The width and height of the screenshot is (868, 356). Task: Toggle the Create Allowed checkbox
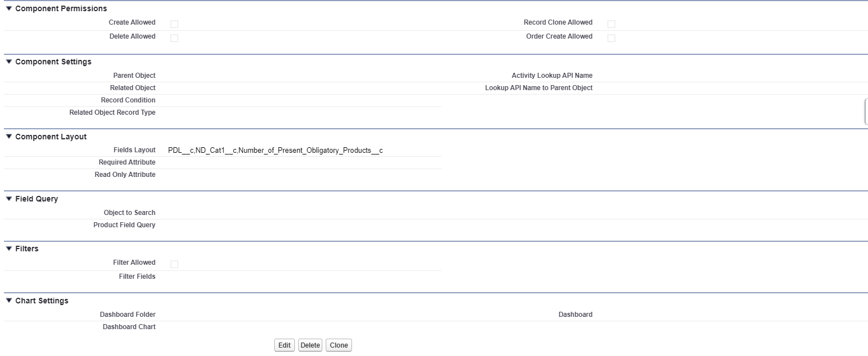coord(174,24)
